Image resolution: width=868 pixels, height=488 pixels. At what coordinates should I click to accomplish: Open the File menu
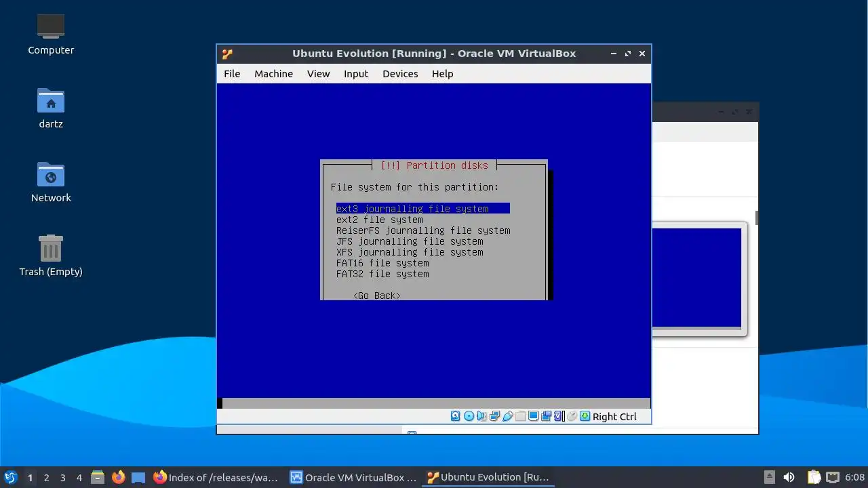pos(232,74)
